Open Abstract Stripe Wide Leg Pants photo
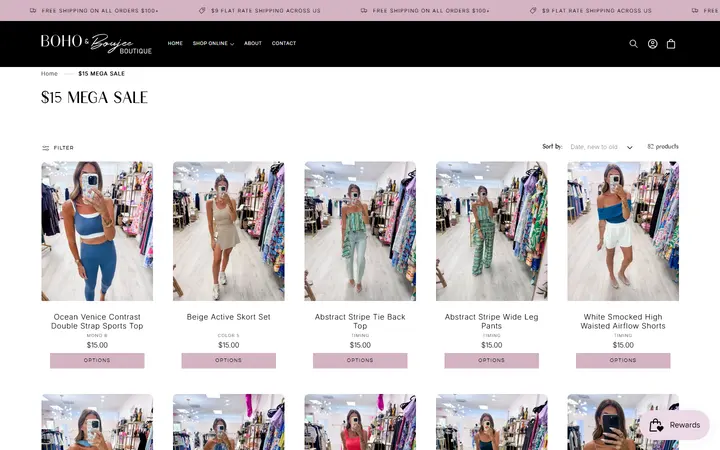 (x=491, y=231)
